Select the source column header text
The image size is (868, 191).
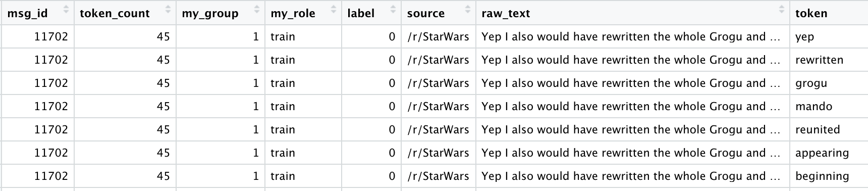point(425,14)
